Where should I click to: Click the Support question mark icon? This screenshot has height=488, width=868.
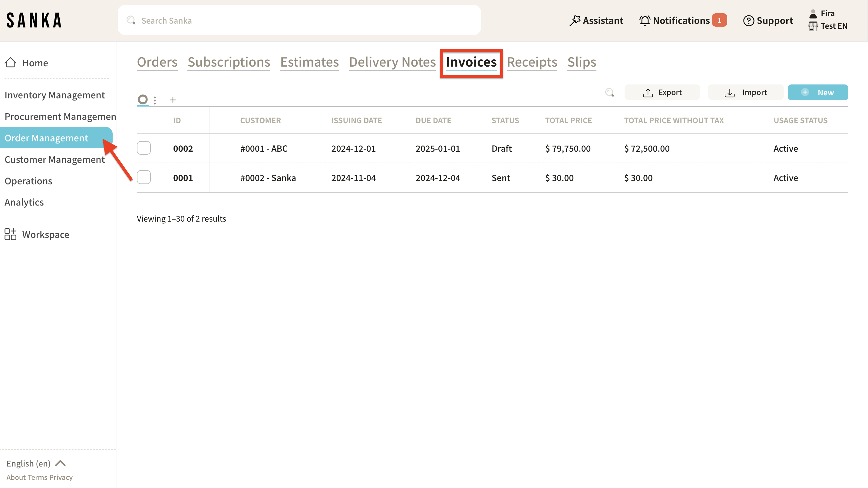748,21
